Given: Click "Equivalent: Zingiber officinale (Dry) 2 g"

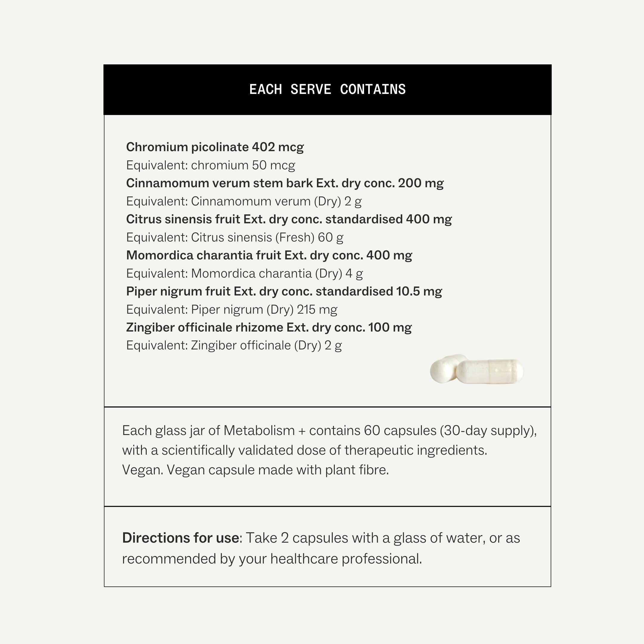Looking at the screenshot, I should coord(234,345).
